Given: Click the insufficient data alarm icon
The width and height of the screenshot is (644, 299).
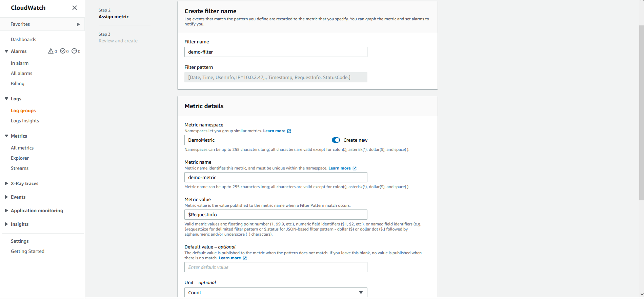Looking at the screenshot, I should pos(74,51).
